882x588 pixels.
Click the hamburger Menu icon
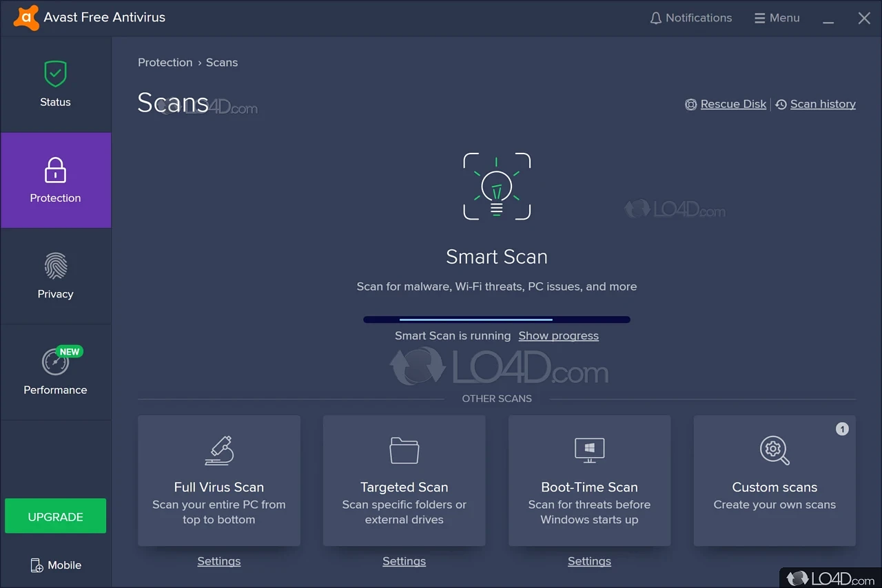[x=759, y=18]
